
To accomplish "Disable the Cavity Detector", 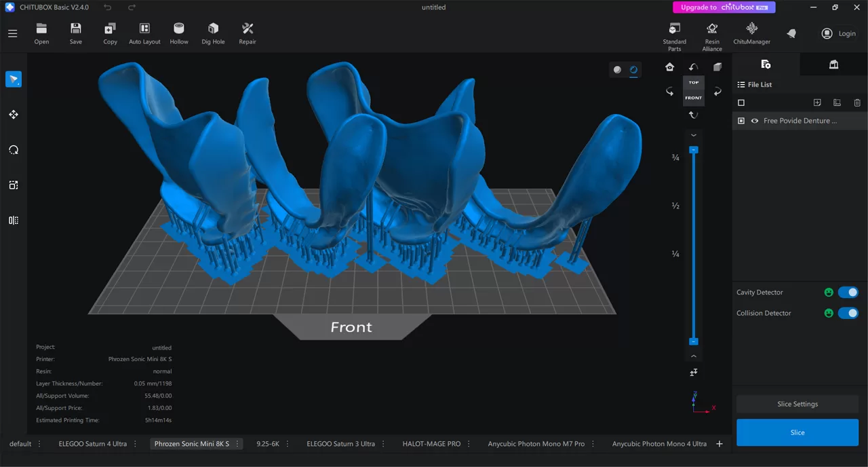I will 848,292.
